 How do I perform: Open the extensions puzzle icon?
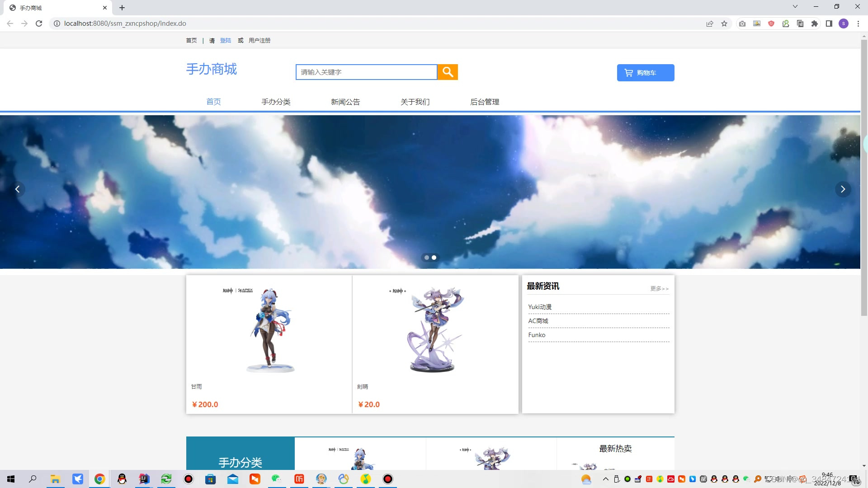point(815,23)
